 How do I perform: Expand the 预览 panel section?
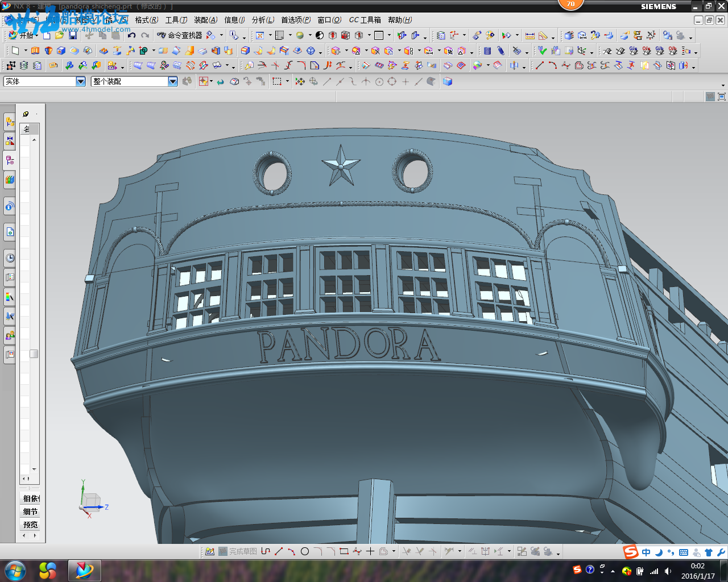[x=31, y=525]
